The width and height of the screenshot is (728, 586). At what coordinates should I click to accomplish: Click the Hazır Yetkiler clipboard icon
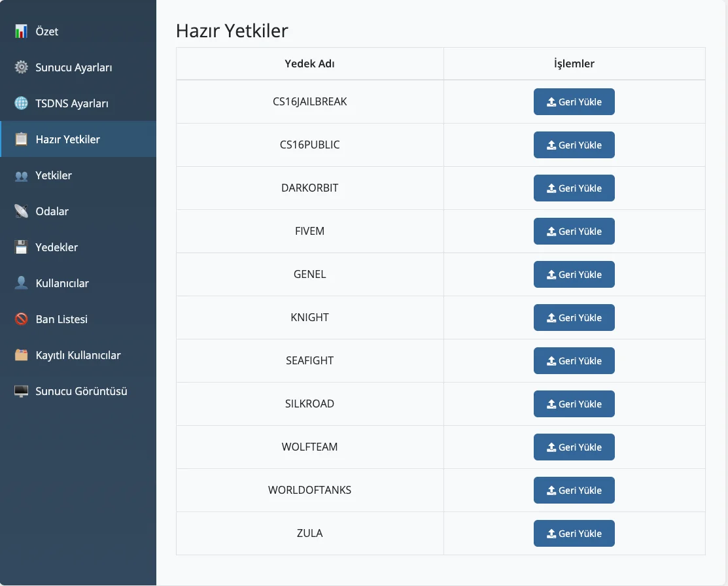pos(21,139)
